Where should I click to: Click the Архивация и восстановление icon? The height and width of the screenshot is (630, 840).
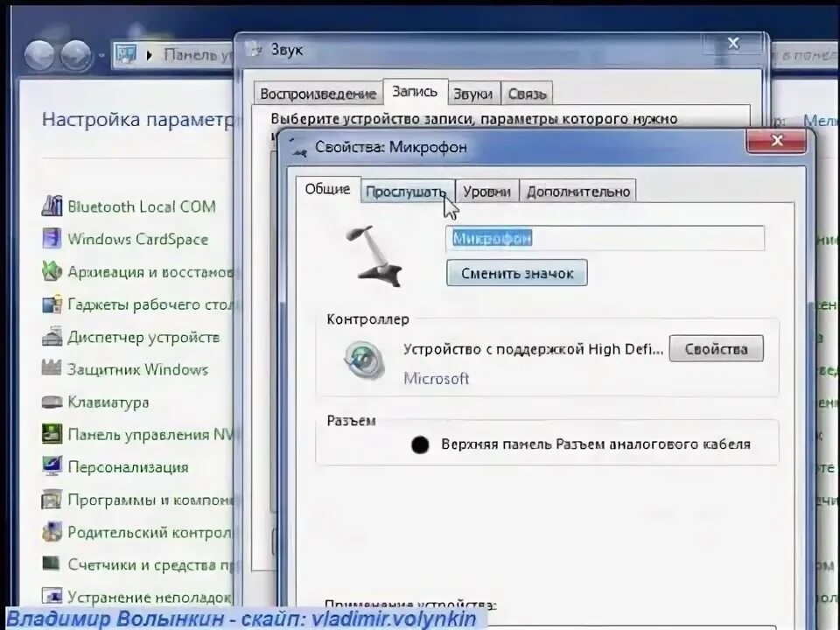52,271
